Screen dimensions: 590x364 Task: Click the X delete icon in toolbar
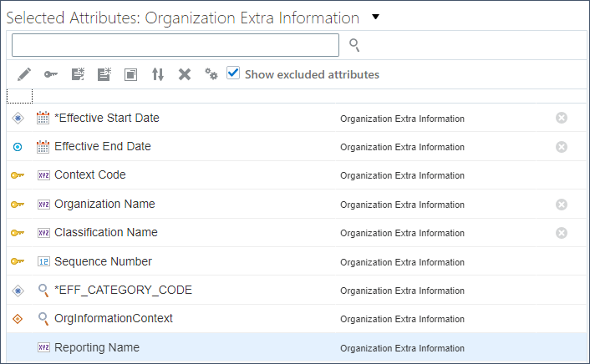click(185, 74)
